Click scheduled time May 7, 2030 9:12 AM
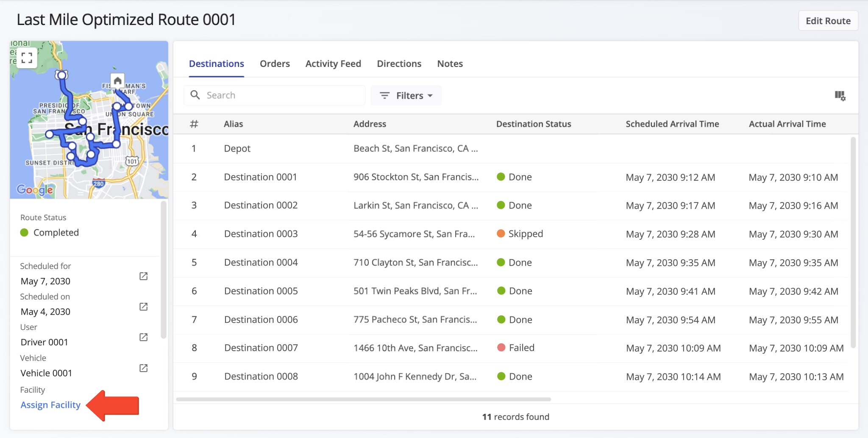 [x=670, y=177]
